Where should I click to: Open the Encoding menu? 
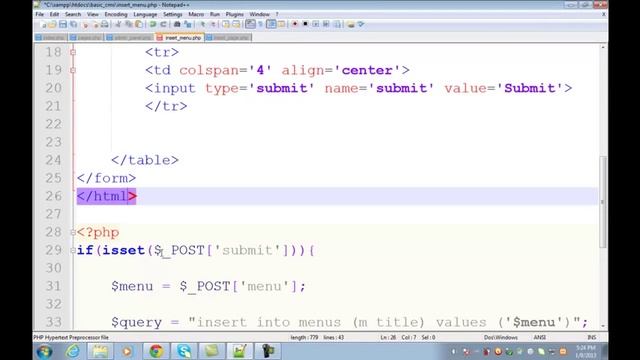tap(116, 14)
